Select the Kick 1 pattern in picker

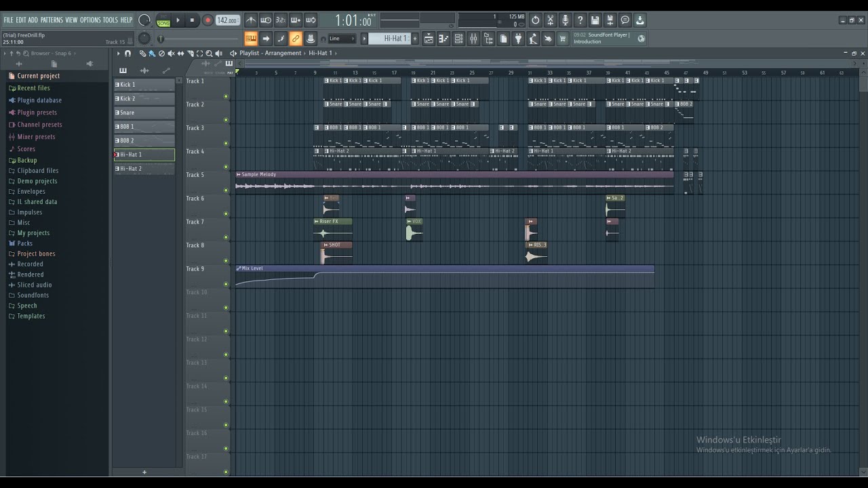pyautogui.click(x=144, y=85)
